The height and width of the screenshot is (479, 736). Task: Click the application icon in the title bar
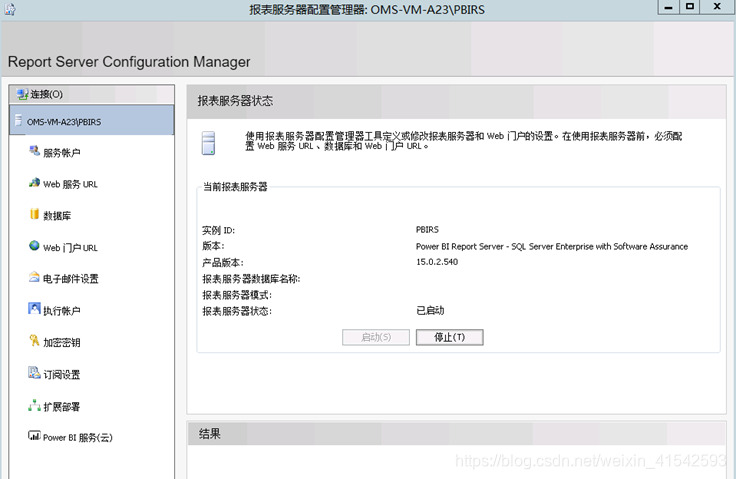coord(10,9)
